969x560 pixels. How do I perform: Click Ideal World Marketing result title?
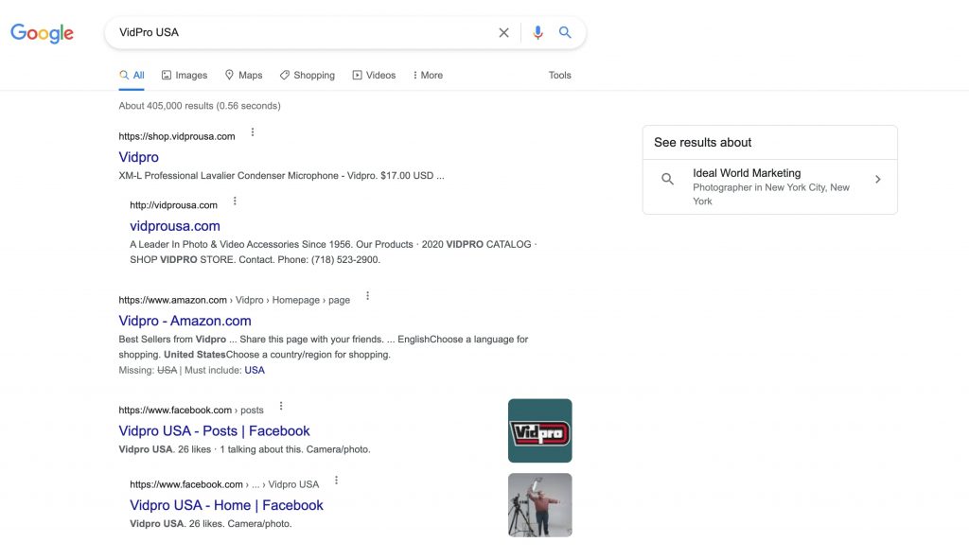click(x=747, y=173)
